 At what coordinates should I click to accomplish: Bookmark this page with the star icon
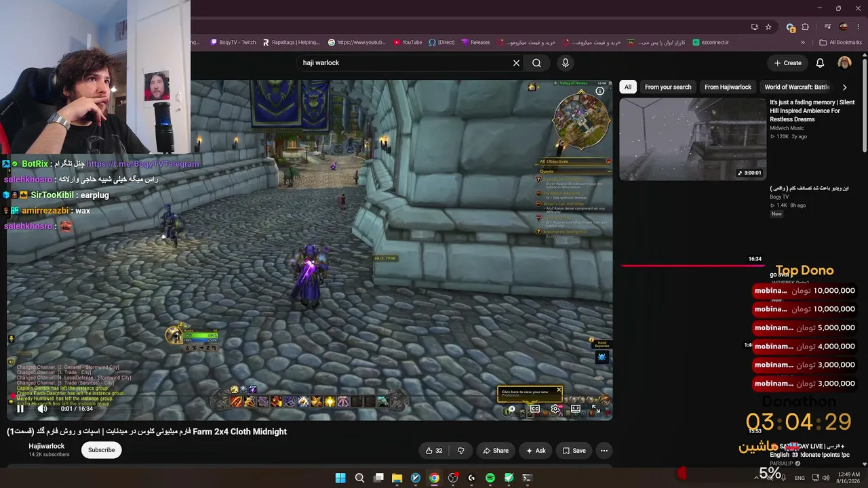coord(768,27)
